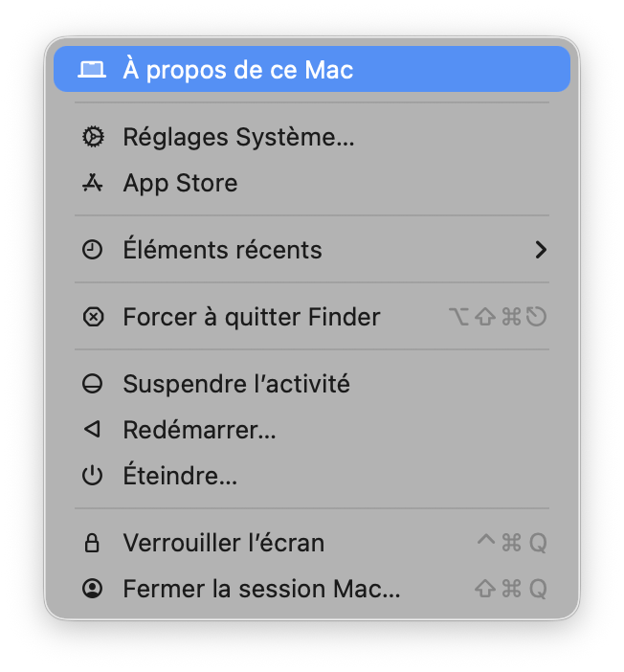The height and width of the screenshot is (672, 624).
Task: Click the gear icon for Réglages Système
Action: 92,137
